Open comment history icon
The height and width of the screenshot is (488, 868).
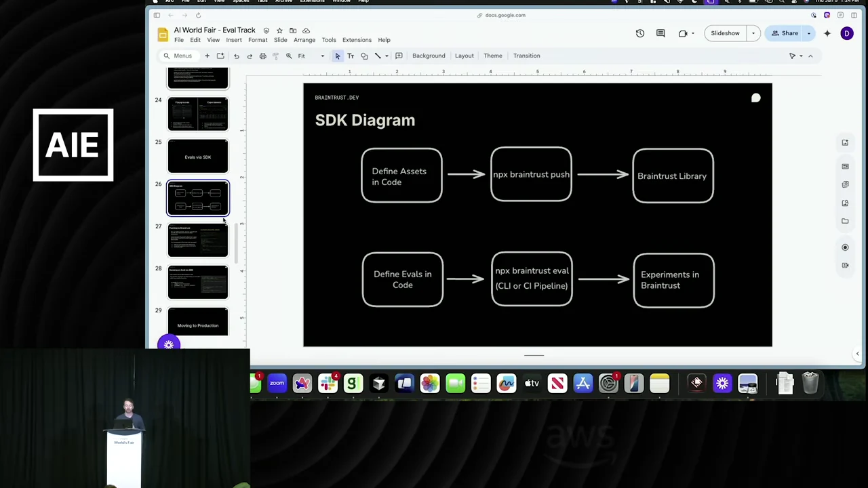[660, 33]
